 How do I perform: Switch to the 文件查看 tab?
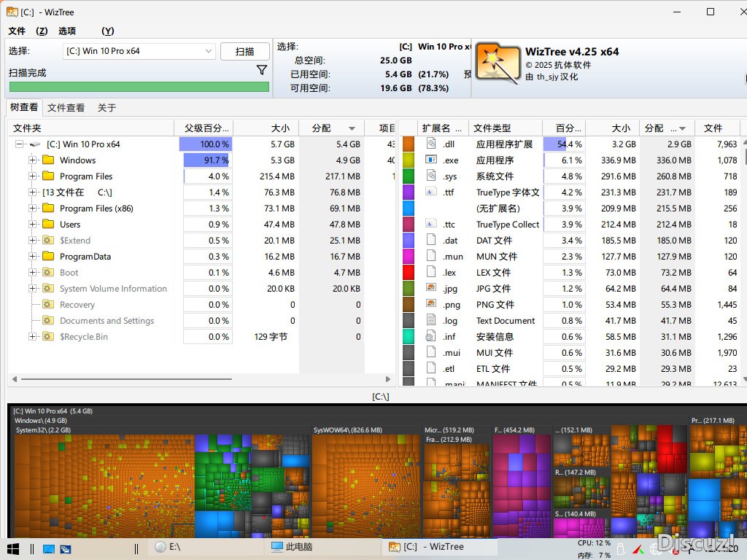(66, 108)
